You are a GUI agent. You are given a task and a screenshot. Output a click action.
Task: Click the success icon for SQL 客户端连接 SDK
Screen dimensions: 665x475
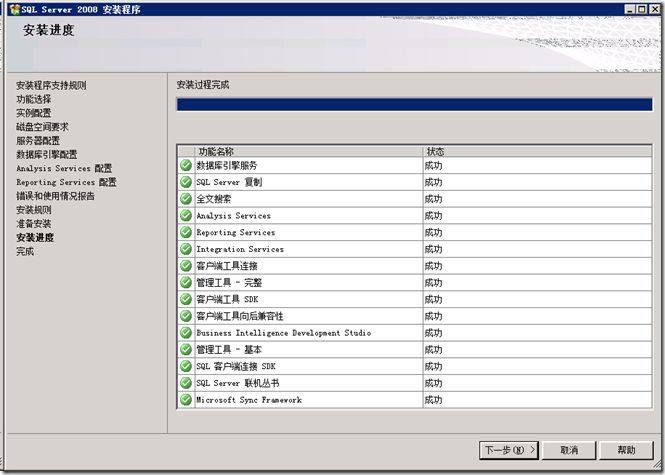click(x=186, y=366)
